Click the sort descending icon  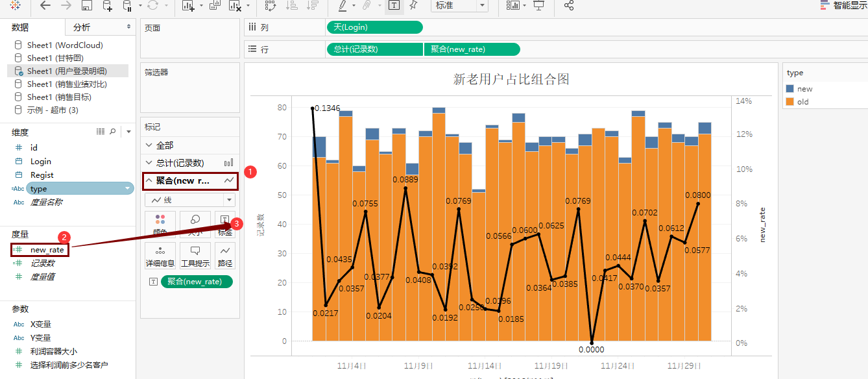(312, 5)
